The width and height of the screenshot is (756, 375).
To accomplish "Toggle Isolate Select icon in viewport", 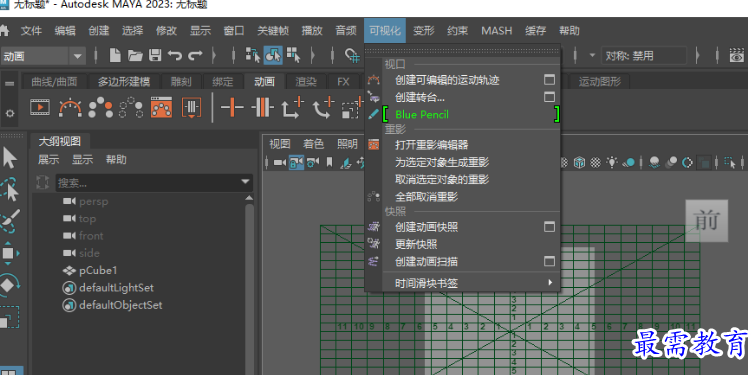I will (x=731, y=162).
